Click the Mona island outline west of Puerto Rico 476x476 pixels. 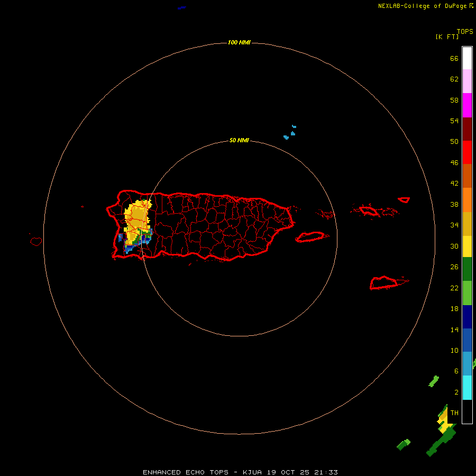click(36, 241)
